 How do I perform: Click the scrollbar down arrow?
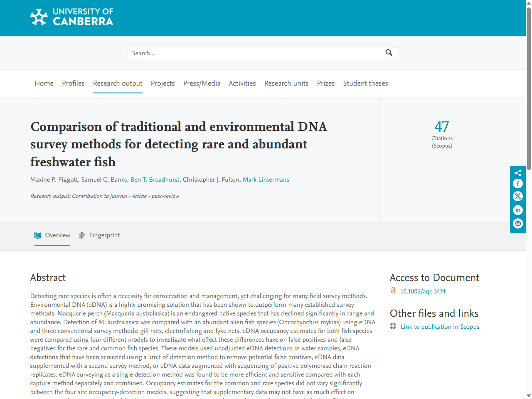(529, 396)
